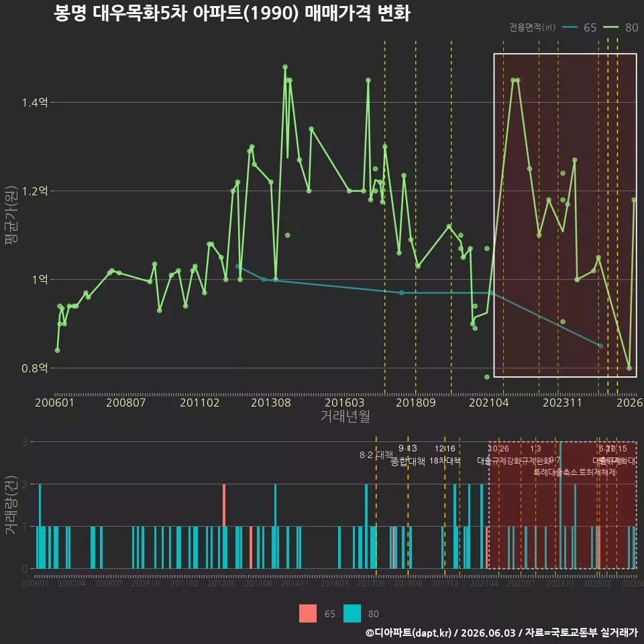Click the 거래년월 x-axis title
The width and height of the screenshot is (644, 644).
click(345, 416)
